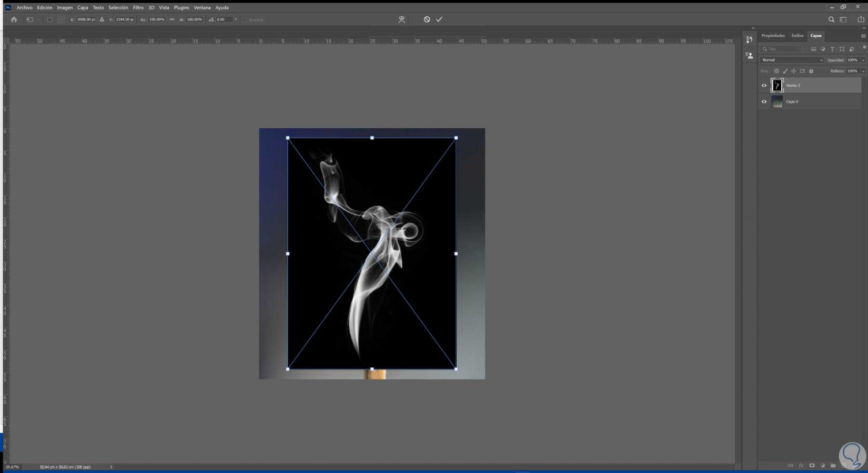The width and height of the screenshot is (868, 473).
Task: Toggle the lock all layer button
Action: point(811,71)
